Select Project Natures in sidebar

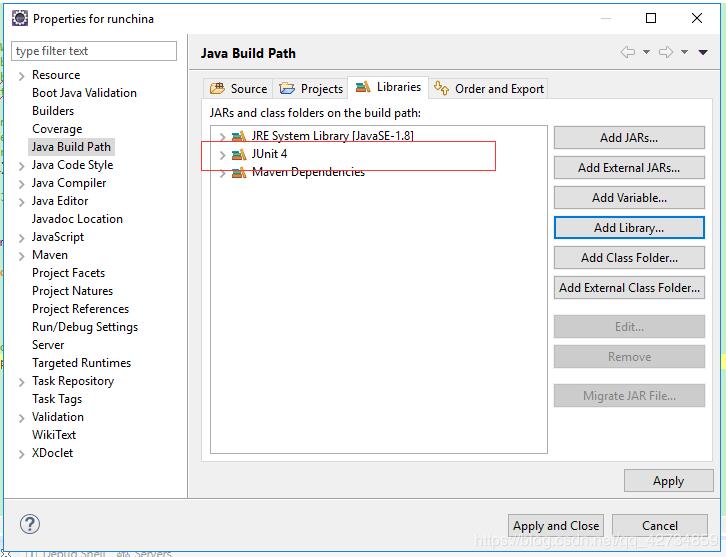pyautogui.click(x=72, y=291)
